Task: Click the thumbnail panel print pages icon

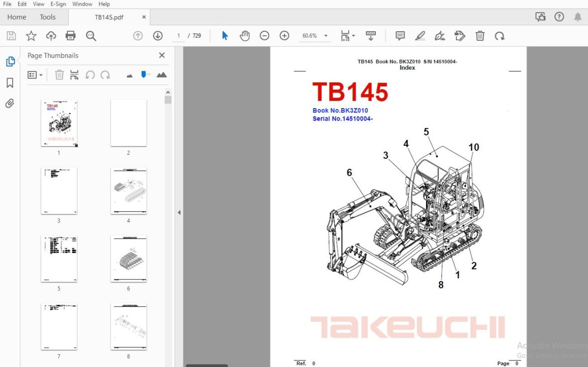Action: 74,75
